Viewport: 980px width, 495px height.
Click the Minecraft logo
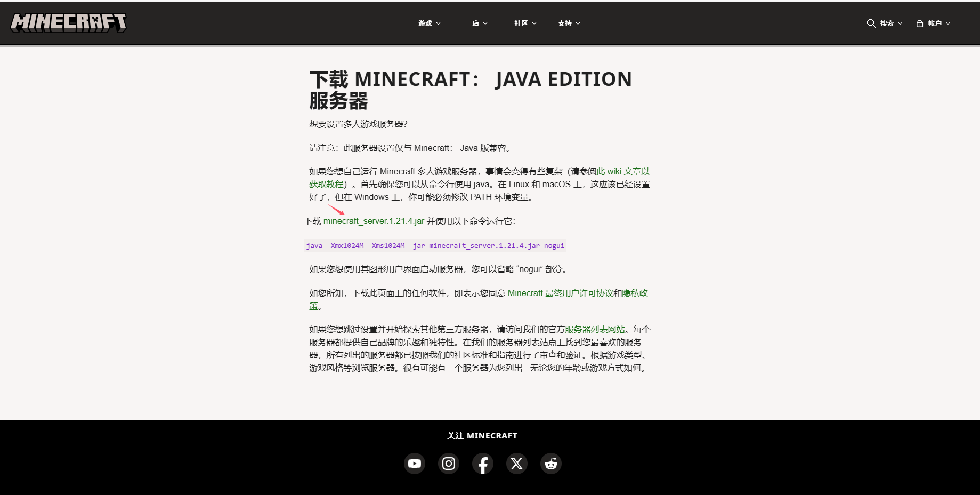69,23
